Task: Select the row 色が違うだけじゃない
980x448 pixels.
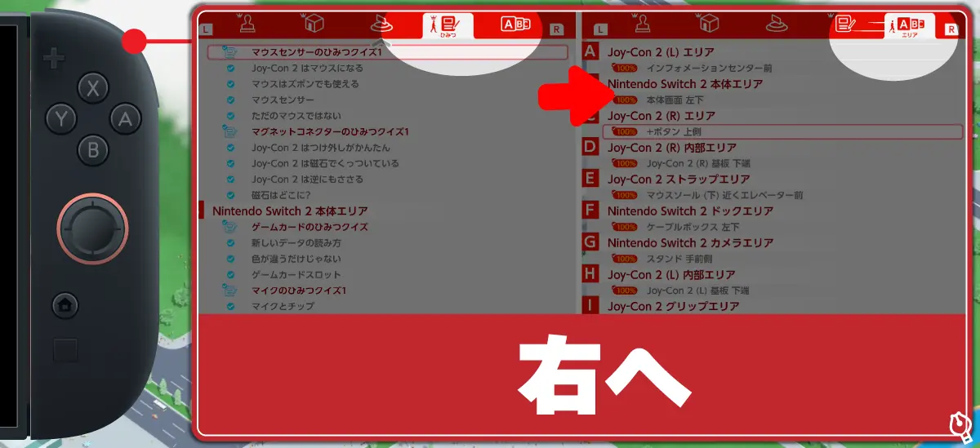Action: pos(296,259)
